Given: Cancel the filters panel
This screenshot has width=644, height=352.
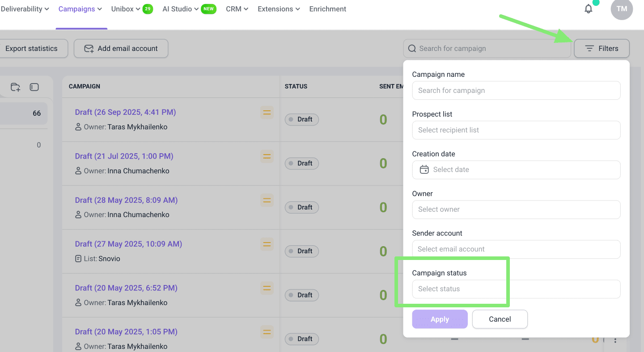Looking at the screenshot, I should (x=500, y=319).
